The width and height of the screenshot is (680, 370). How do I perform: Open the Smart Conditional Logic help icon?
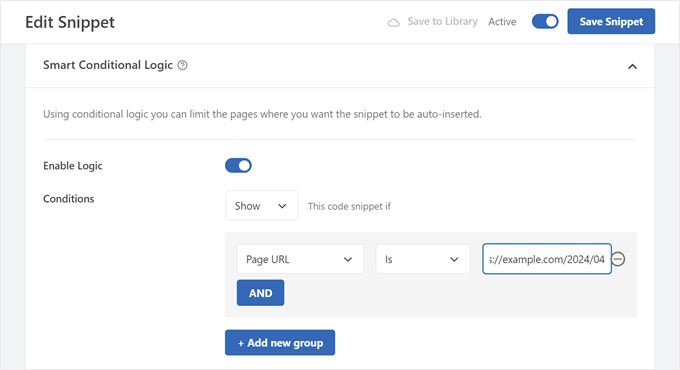pyautogui.click(x=183, y=65)
